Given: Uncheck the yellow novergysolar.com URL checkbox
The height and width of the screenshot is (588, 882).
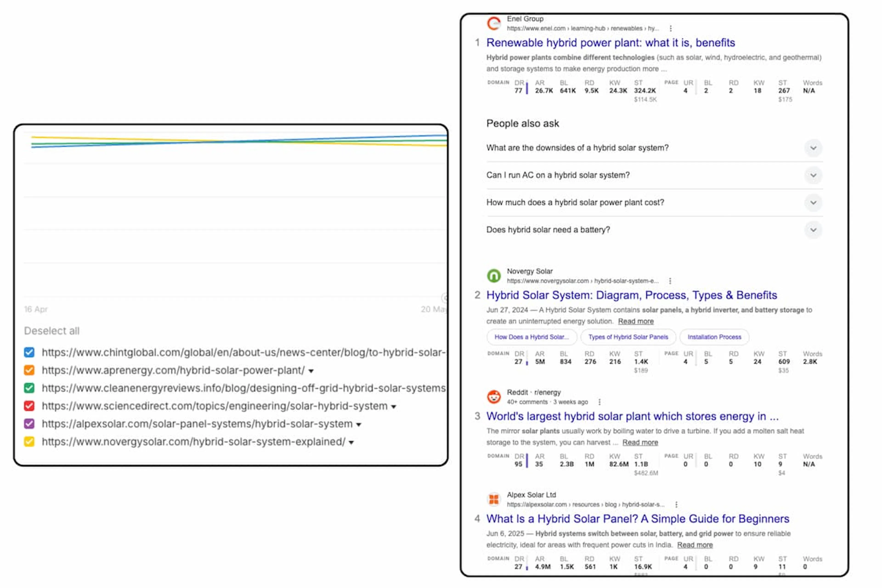Looking at the screenshot, I should [29, 442].
